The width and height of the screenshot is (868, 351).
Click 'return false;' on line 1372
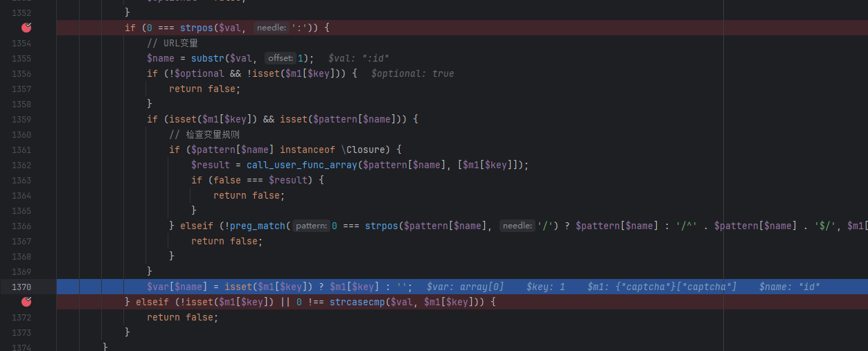183,317
